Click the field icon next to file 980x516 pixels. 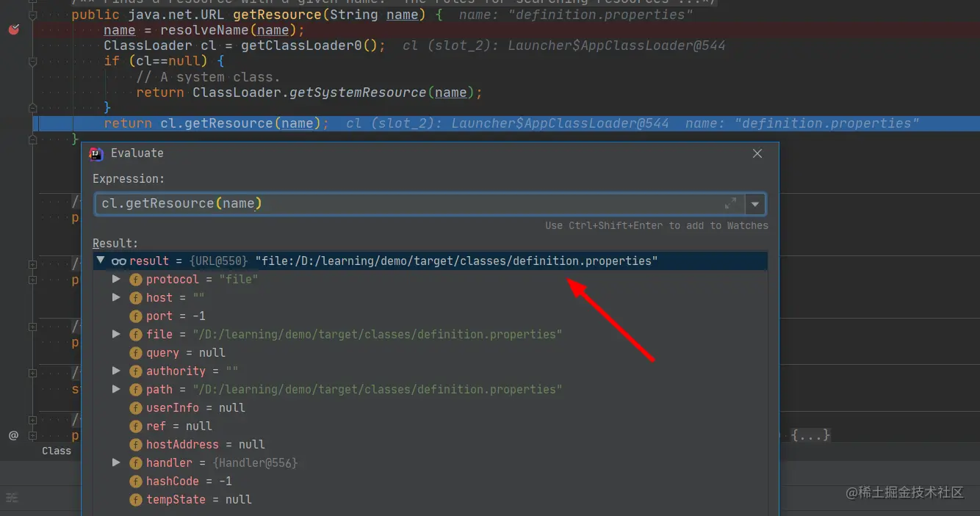(136, 335)
